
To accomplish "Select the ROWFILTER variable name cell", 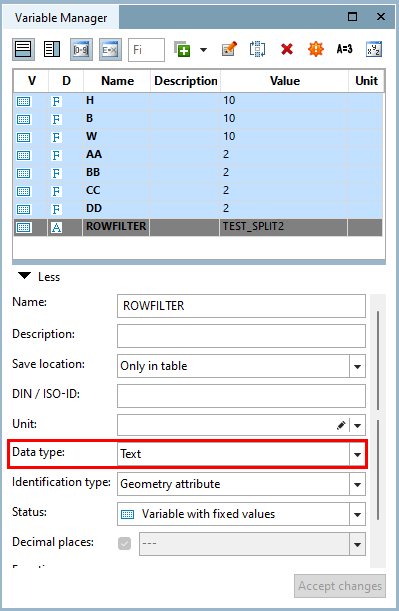I will (x=116, y=226).
